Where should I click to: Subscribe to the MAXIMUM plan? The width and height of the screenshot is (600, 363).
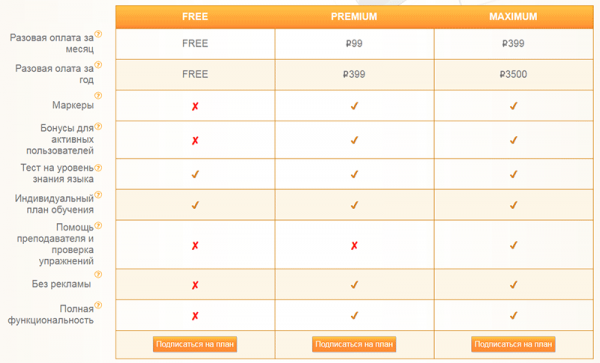pos(513,344)
